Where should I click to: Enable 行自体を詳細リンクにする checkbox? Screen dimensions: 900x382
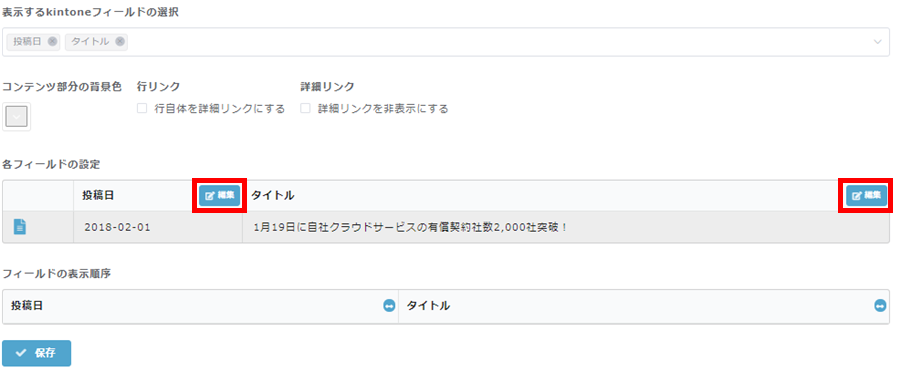(x=142, y=108)
